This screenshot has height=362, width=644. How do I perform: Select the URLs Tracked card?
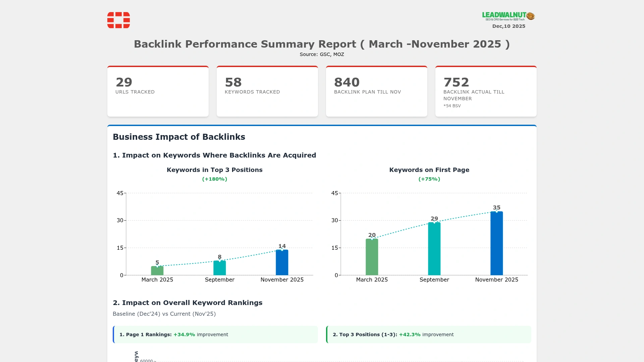click(x=158, y=92)
